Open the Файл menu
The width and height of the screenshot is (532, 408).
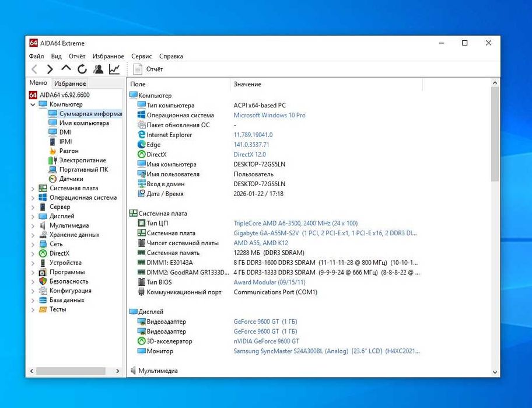point(36,56)
